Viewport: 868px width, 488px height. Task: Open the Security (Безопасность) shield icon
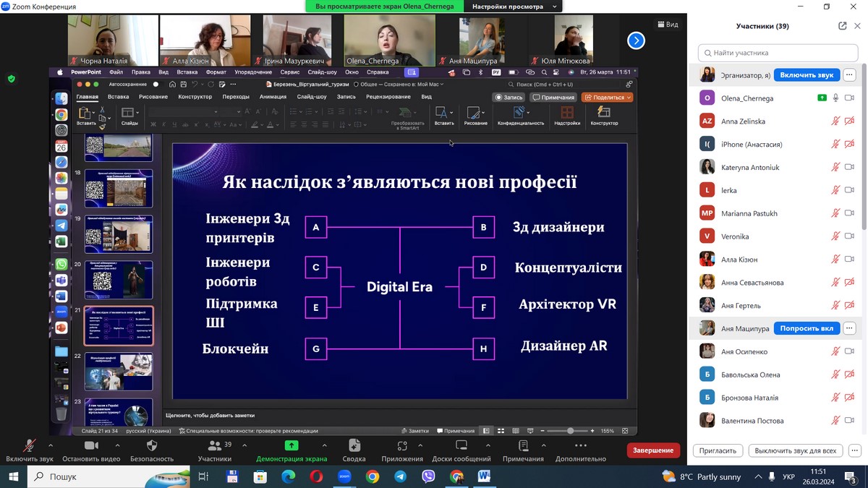click(152, 446)
